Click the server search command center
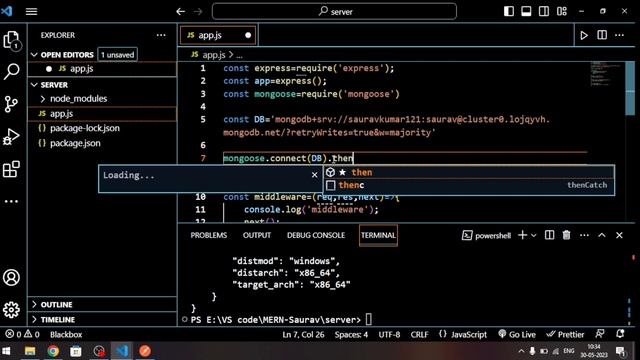The height and width of the screenshot is (360, 640). 334,11
